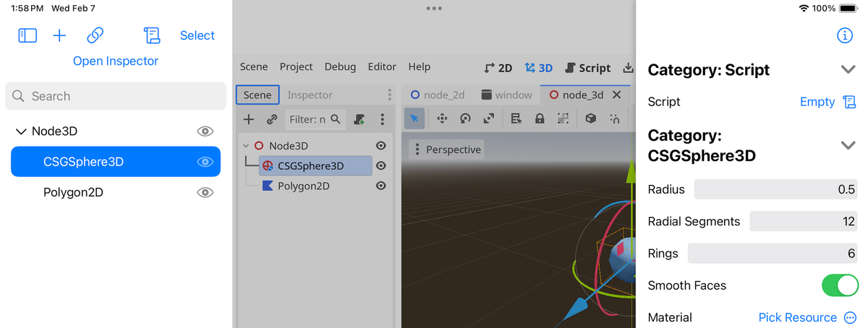The image size is (868, 328).
Task: Tap the Search field
Action: click(x=116, y=96)
